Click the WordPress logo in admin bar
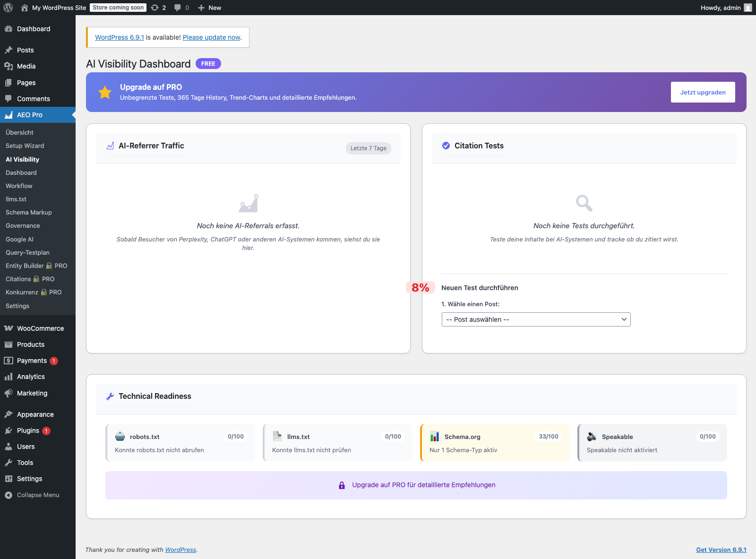 8,8
